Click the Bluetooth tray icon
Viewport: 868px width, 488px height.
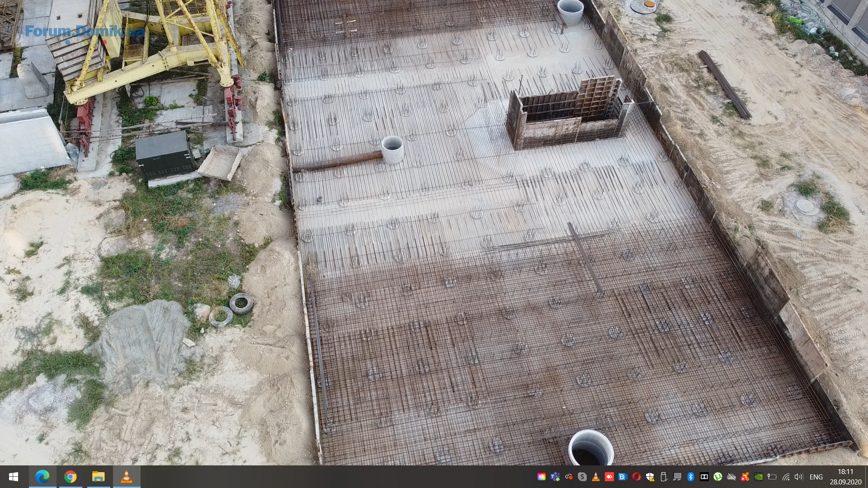pyautogui.click(x=691, y=477)
